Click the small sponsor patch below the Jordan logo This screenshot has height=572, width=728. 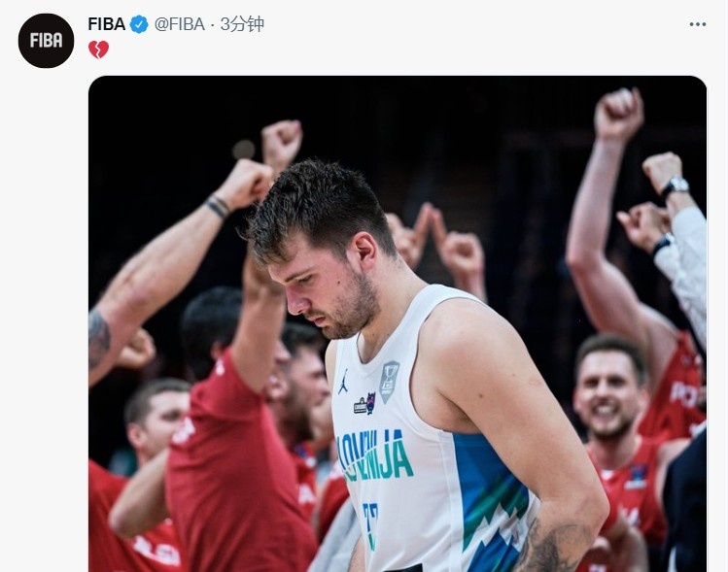pos(364,404)
